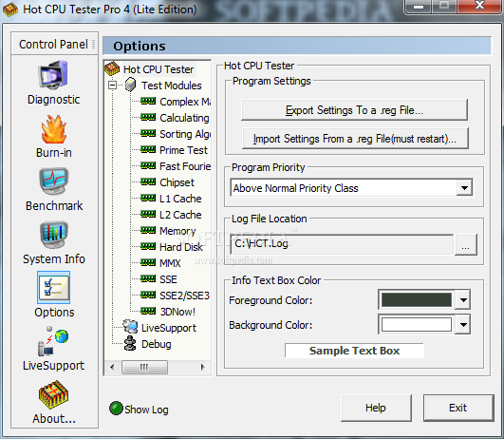Click the SSE2/SSE3 module chip icon
504x439 pixels.
(148, 295)
